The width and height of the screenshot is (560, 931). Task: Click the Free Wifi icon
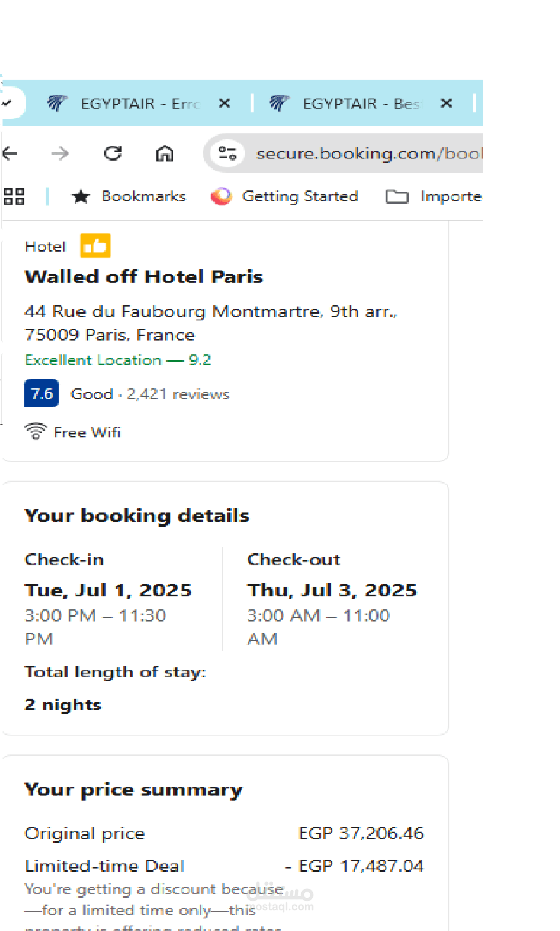[36, 431]
